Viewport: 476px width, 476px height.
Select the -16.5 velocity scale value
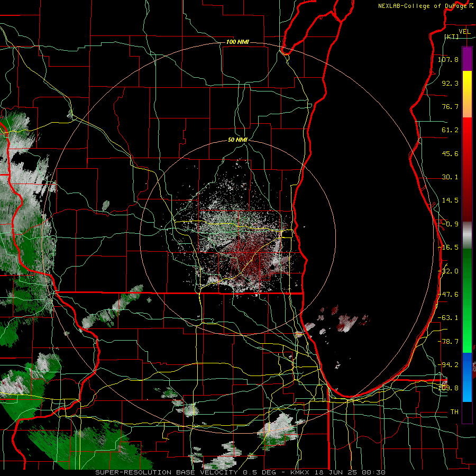(x=448, y=248)
